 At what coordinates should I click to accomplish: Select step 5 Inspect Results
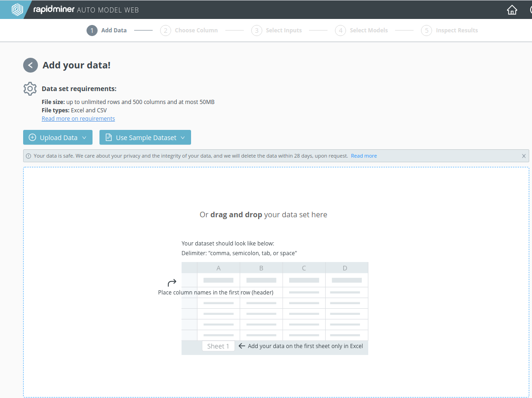pyautogui.click(x=450, y=31)
